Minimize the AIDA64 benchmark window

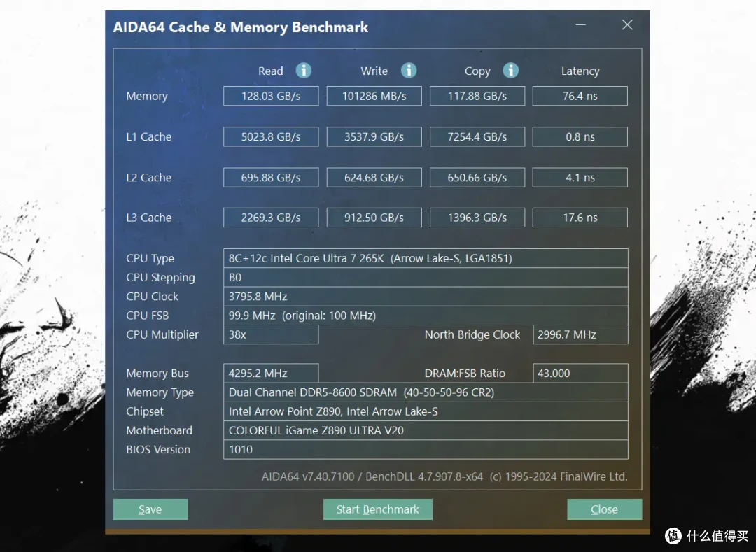click(580, 24)
